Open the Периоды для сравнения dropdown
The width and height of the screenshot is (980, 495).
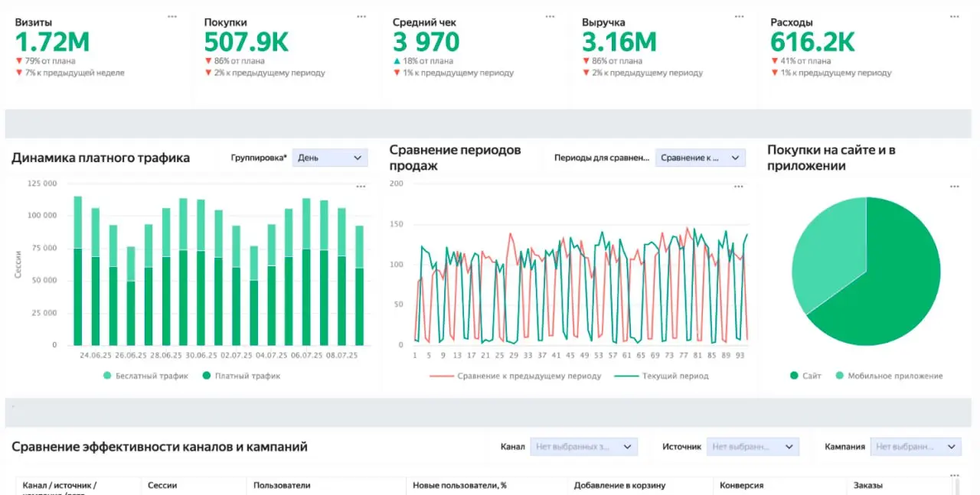point(700,158)
